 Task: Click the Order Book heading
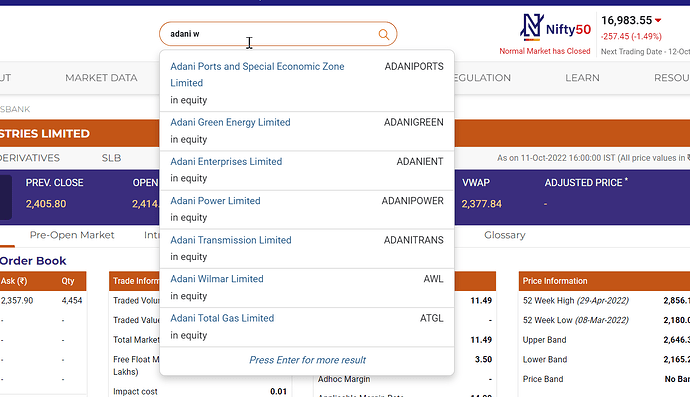click(33, 261)
